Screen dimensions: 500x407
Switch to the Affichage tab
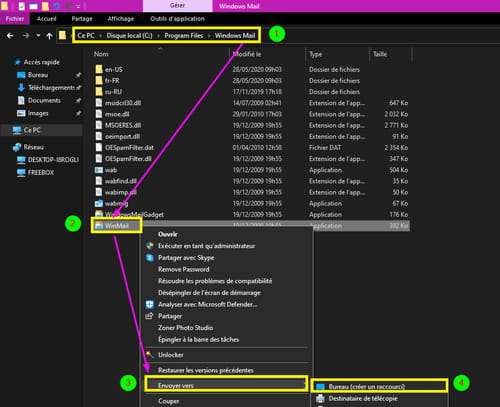[121, 19]
